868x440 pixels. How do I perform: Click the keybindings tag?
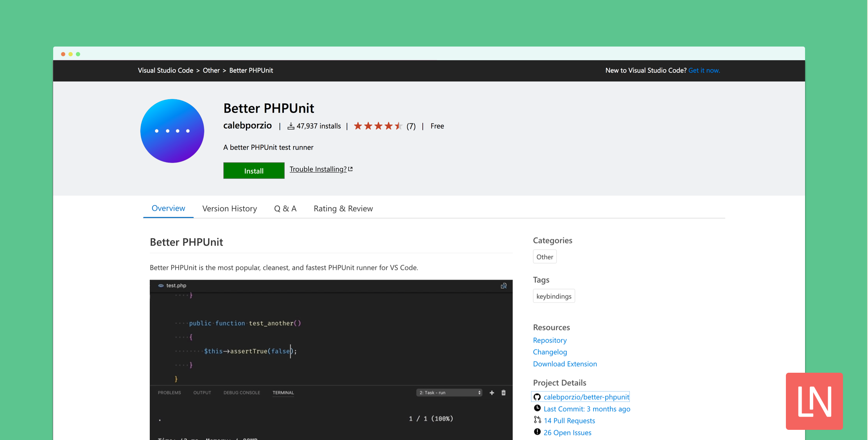point(554,296)
